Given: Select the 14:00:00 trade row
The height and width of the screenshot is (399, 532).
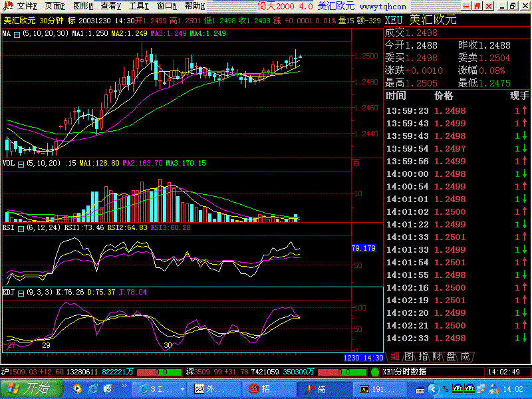Looking at the screenshot, I should pyautogui.click(x=457, y=174).
